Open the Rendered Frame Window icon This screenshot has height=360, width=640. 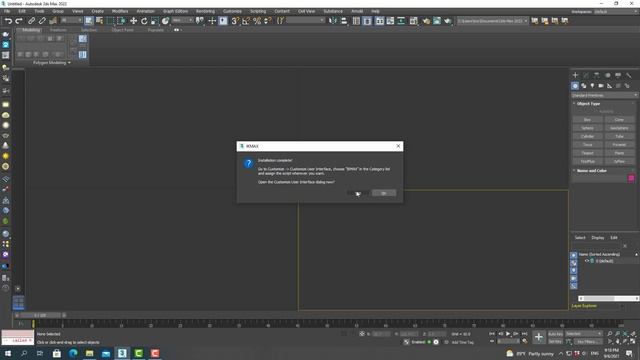437,21
